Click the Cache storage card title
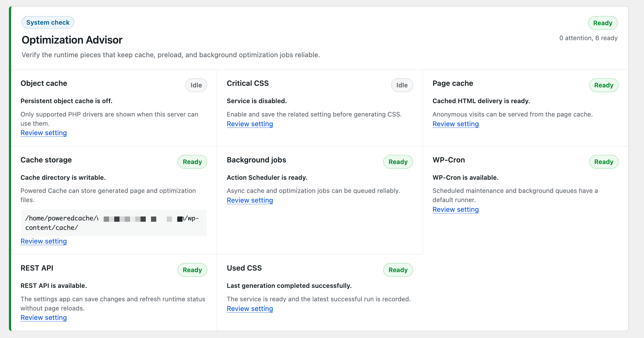 (46, 160)
